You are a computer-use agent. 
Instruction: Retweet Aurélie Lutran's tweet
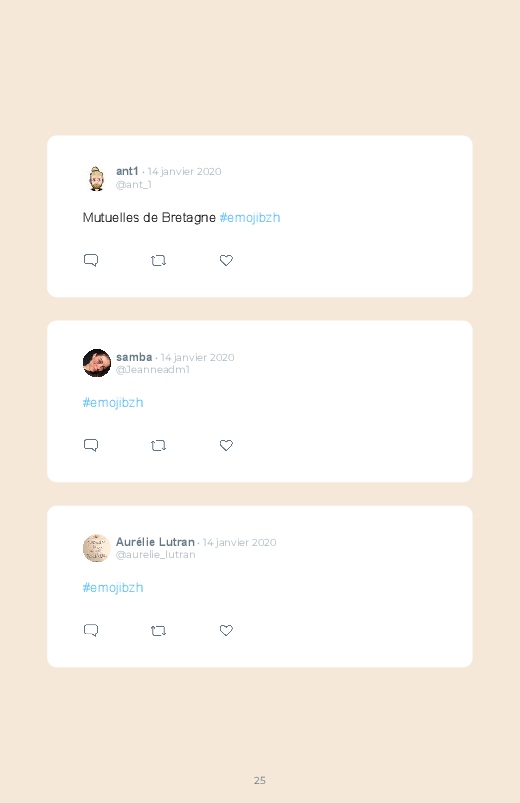pos(158,630)
